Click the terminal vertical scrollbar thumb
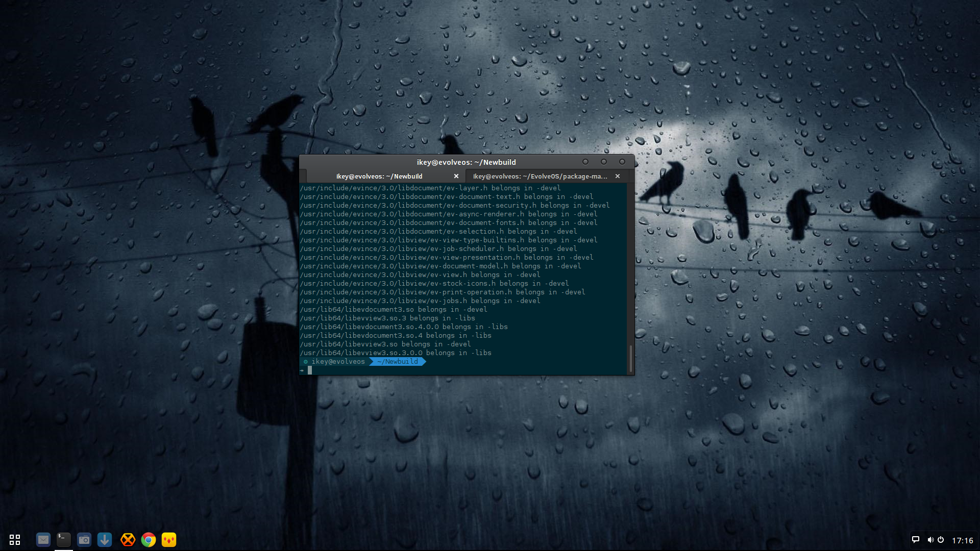The width and height of the screenshot is (980, 551). pyautogui.click(x=631, y=359)
